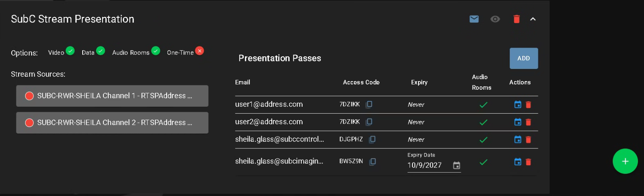Toggle the Audio Rooms option checkmark
Viewport: 644px width, 196px height.
tap(156, 51)
